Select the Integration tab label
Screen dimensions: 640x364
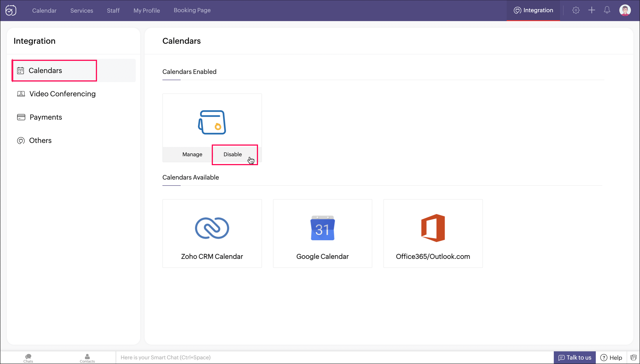538,10
